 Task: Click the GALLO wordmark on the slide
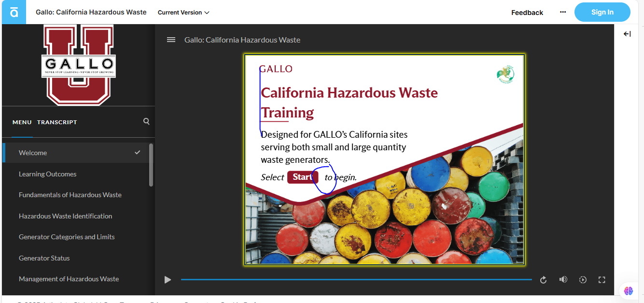point(276,69)
